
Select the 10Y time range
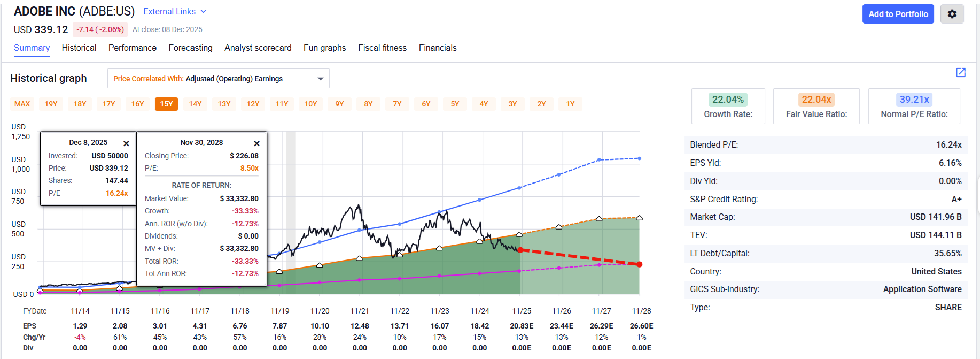point(311,104)
